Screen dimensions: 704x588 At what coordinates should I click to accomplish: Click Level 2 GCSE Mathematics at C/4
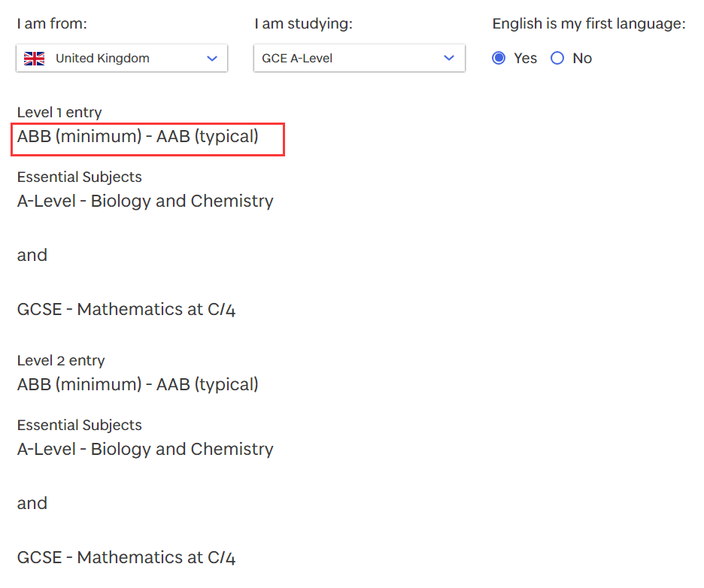pos(126,557)
